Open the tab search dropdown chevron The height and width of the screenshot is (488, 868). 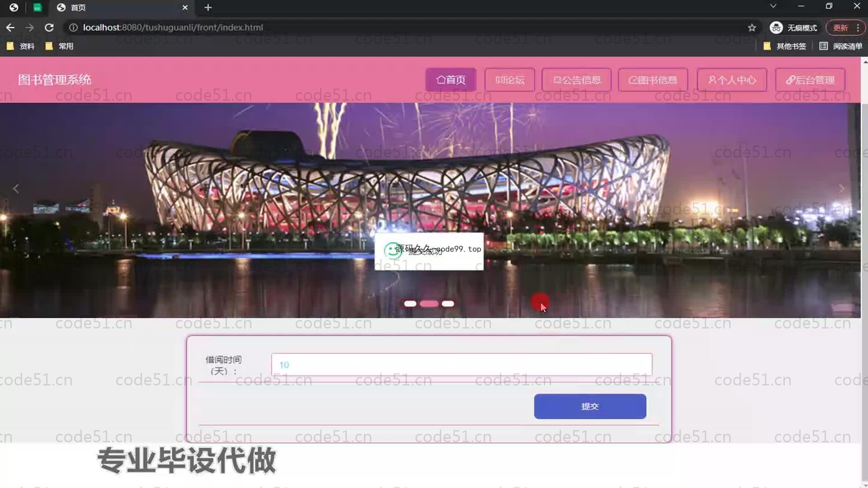[x=773, y=6]
